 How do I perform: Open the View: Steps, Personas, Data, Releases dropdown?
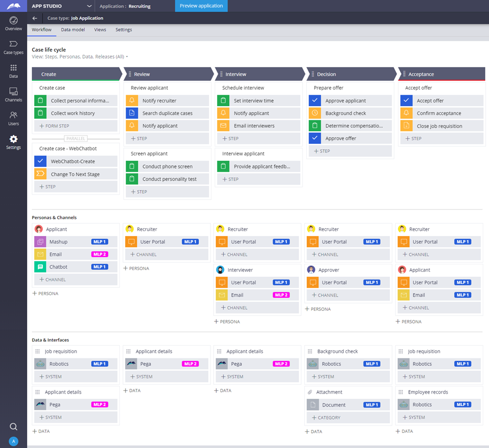[80, 57]
